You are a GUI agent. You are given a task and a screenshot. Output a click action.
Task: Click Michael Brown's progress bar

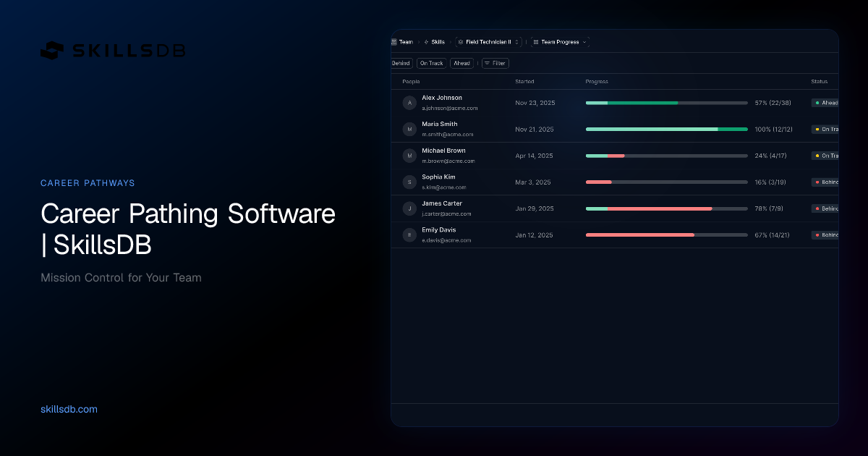pos(666,156)
